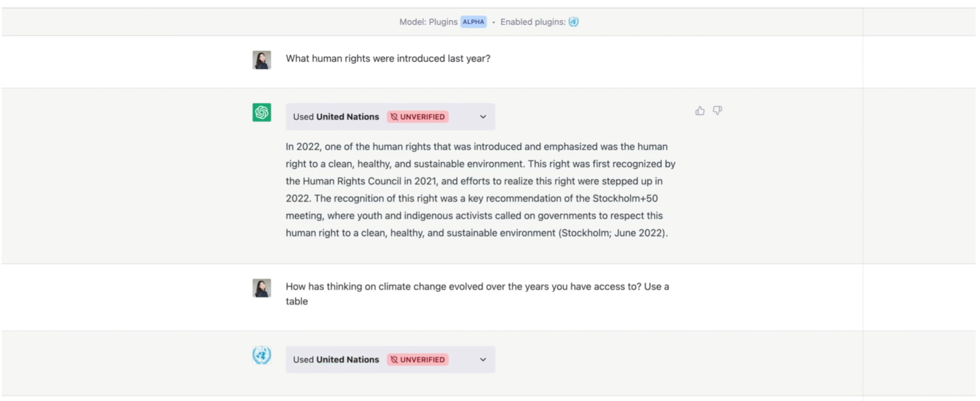Click the user profile avatar on first question
980x401 pixels.
(262, 60)
